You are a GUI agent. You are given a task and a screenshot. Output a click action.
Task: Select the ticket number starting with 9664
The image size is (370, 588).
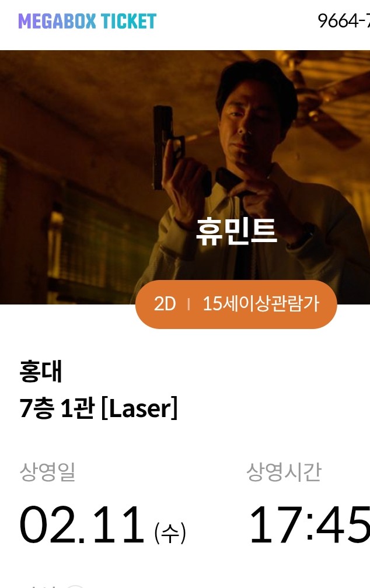[344, 21]
